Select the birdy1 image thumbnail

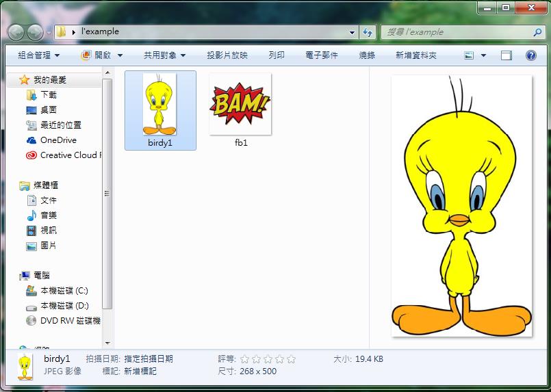160,110
